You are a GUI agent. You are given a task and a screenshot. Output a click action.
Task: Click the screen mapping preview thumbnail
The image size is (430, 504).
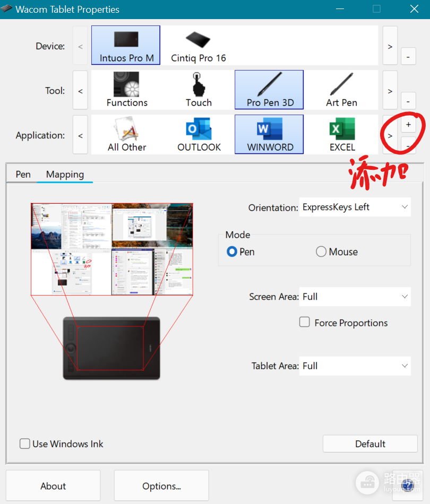click(111, 249)
